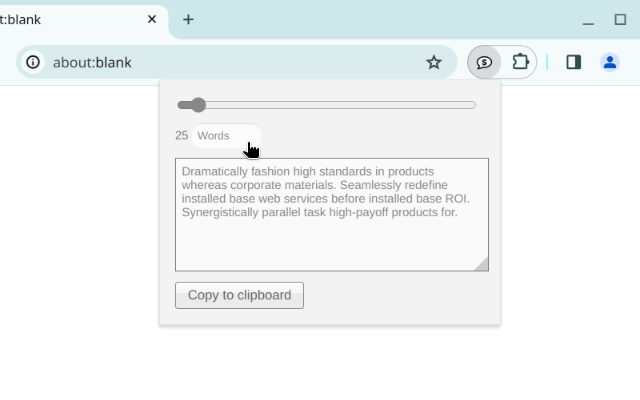The height and width of the screenshot is (400, 640).
Task: Click the lorem ipsum generator extension icon
Action: click(484, 62)
